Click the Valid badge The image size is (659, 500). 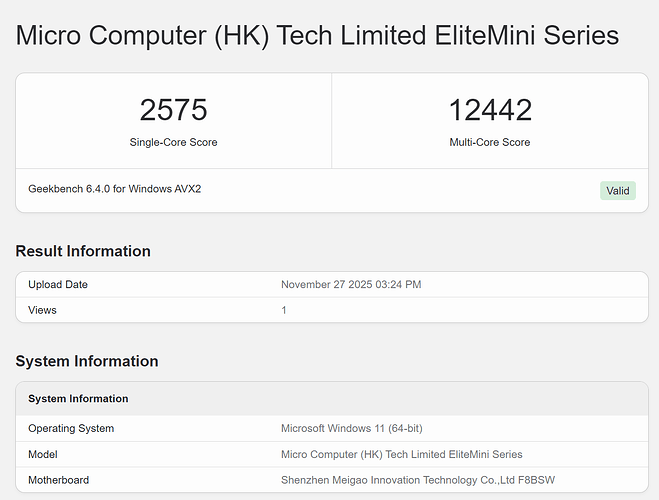pyautogui.click(x=618, y=190)
